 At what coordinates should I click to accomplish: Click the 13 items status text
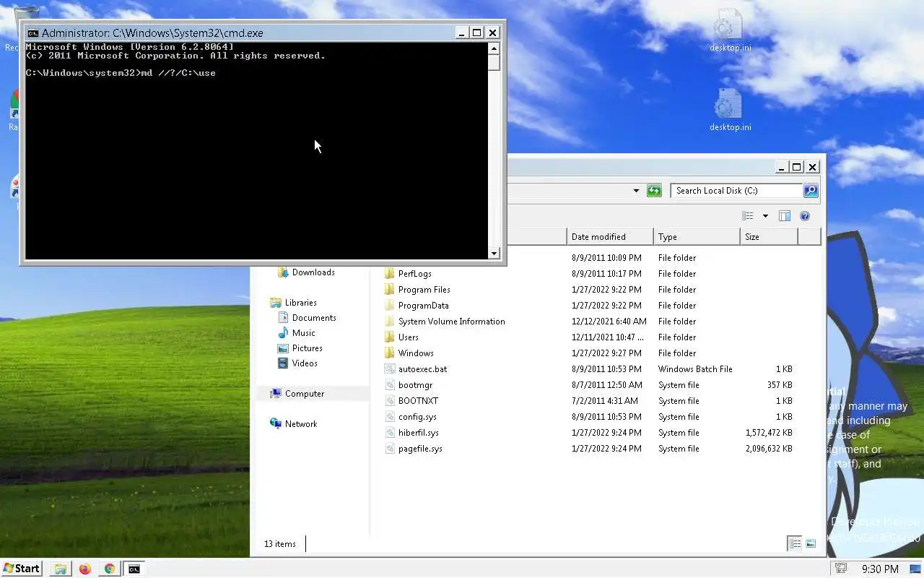(279, 544)
